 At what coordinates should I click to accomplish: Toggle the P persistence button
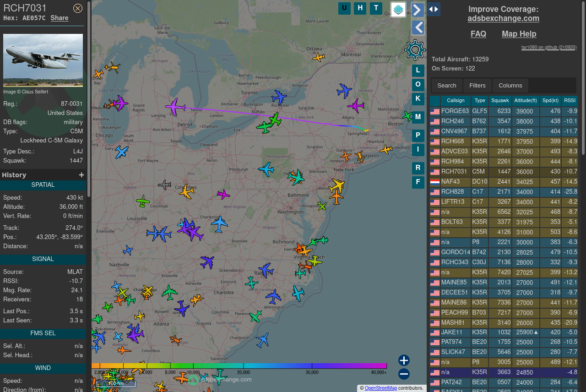point(418,136)
